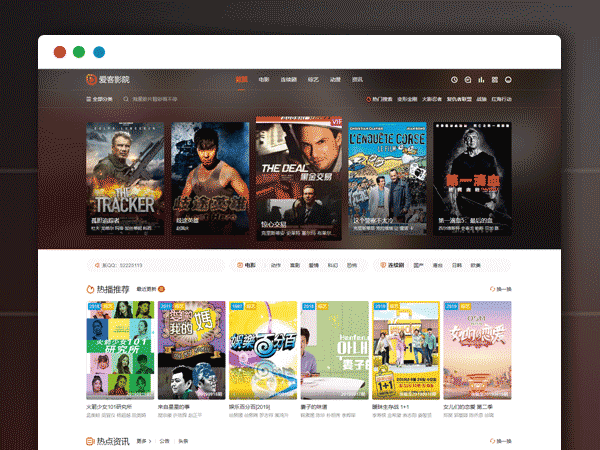Click the search icon next to clock

(x=467, y=79)
